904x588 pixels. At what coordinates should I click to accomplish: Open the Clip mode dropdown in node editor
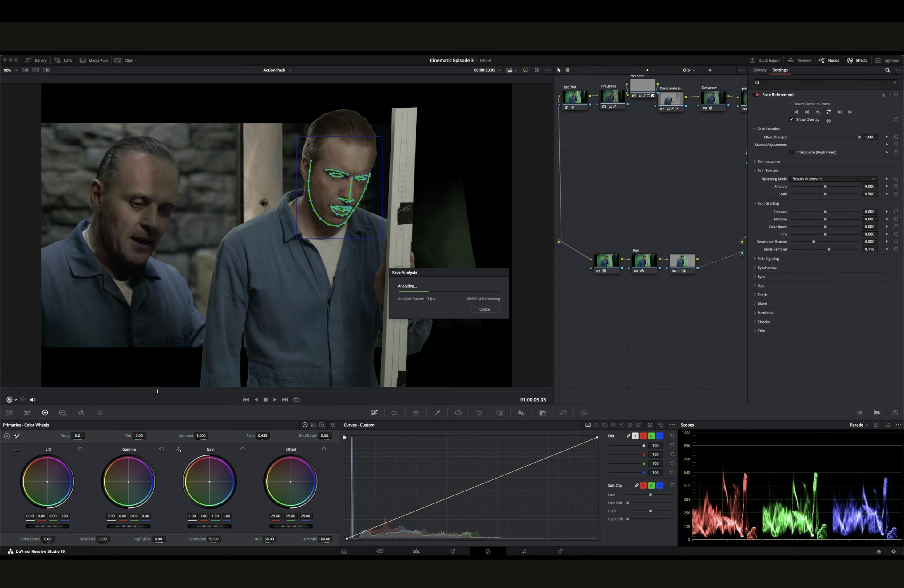689,70
